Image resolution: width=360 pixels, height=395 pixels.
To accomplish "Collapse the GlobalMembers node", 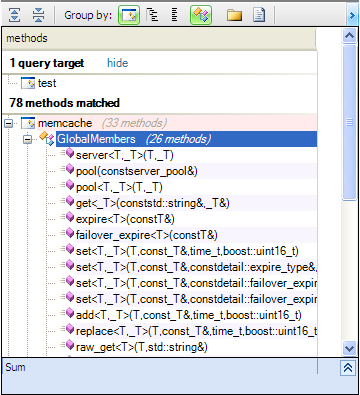I will (x=27, y=139).
